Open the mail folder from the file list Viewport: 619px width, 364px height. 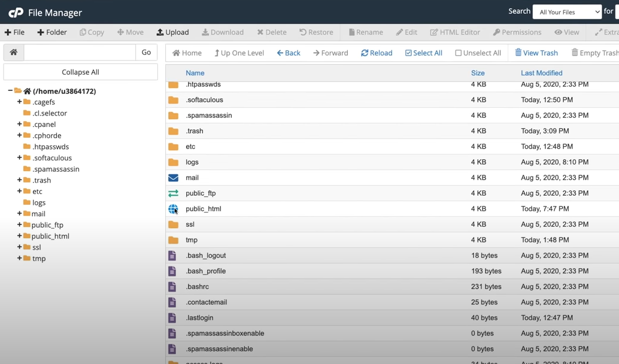pyautogui.click(x=192, y=177)
